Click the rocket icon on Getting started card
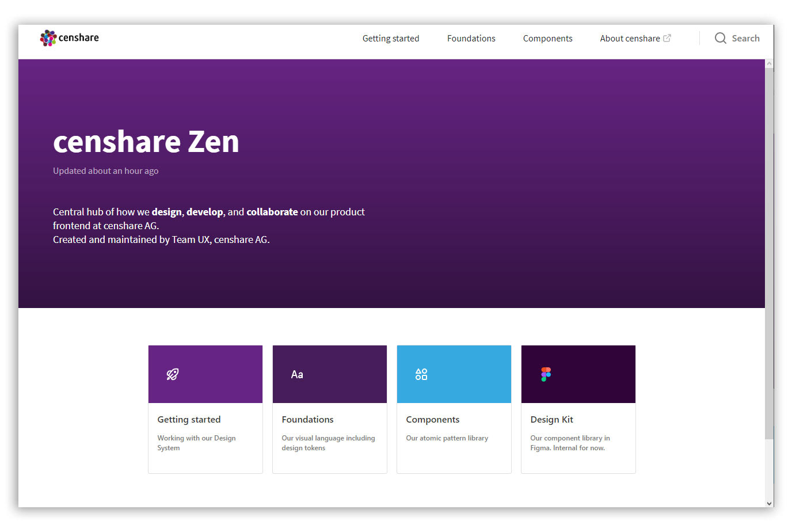Screen dimensions: 792x532 173,374
